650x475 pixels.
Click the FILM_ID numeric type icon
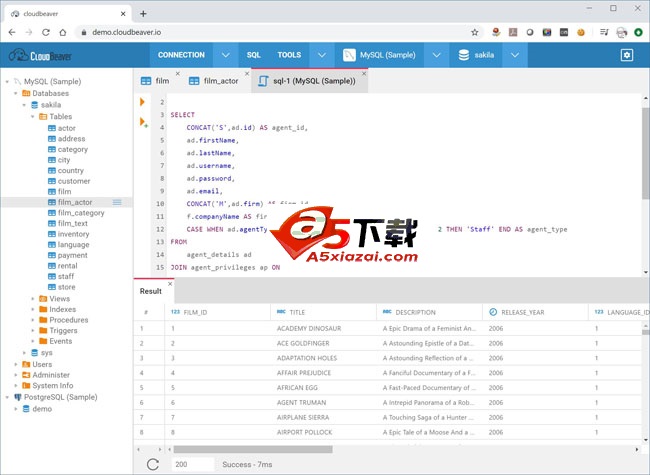point(175,312)
